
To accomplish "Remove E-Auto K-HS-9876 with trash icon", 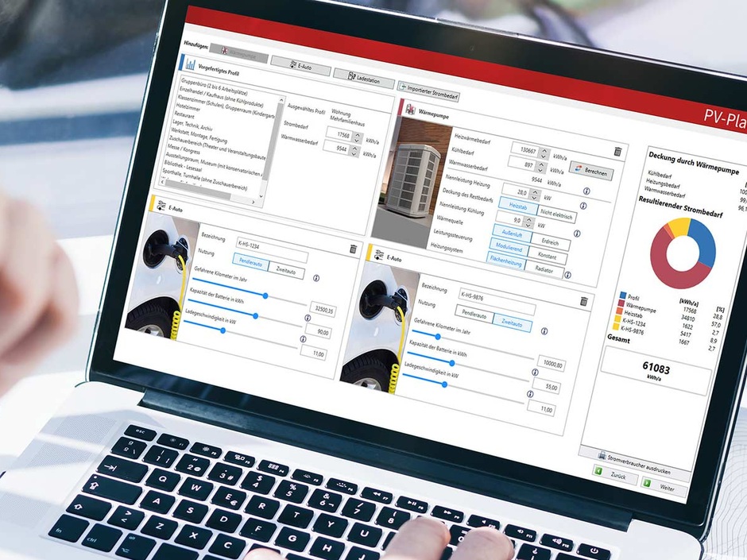I will tap(584, 302).
